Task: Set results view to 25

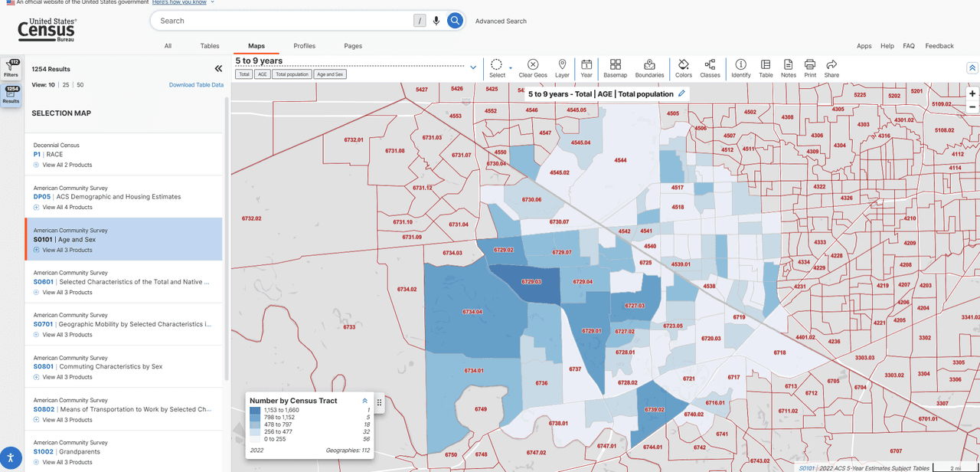Action: [66, 85]
